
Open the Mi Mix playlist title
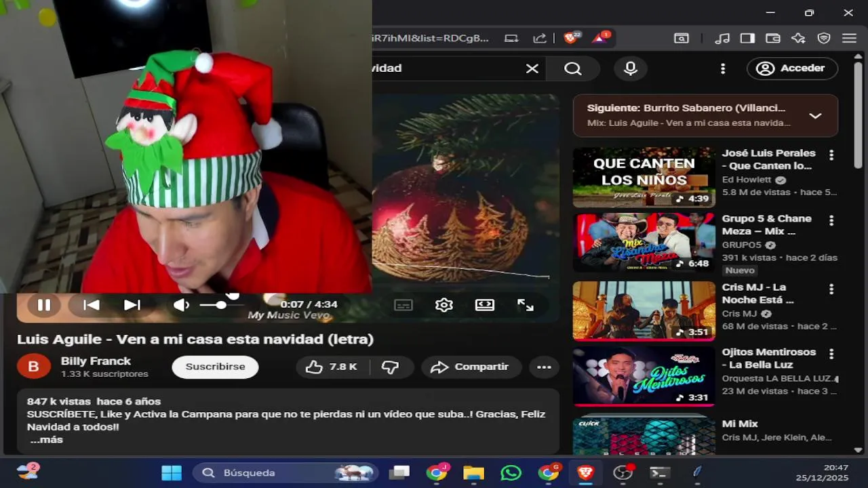pos(740,424)
